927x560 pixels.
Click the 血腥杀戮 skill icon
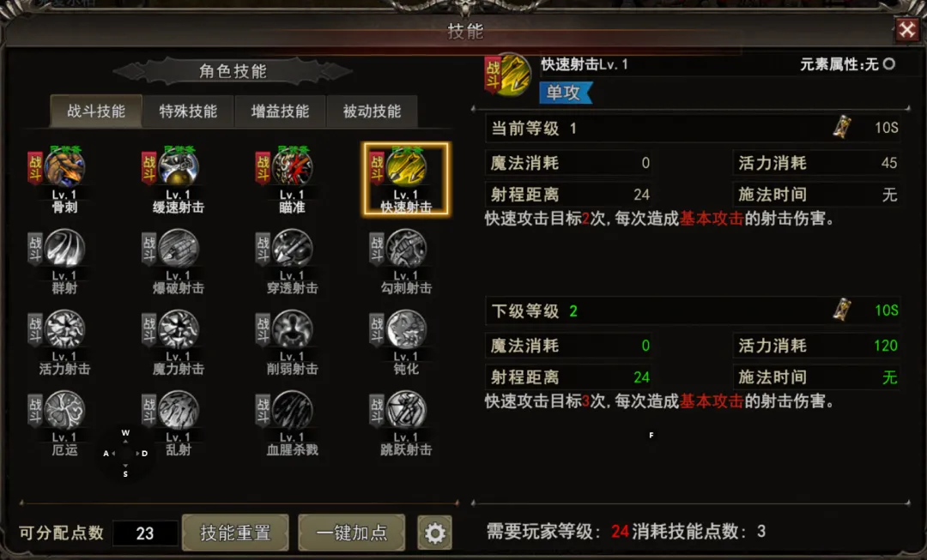click(x=292, y=411)
